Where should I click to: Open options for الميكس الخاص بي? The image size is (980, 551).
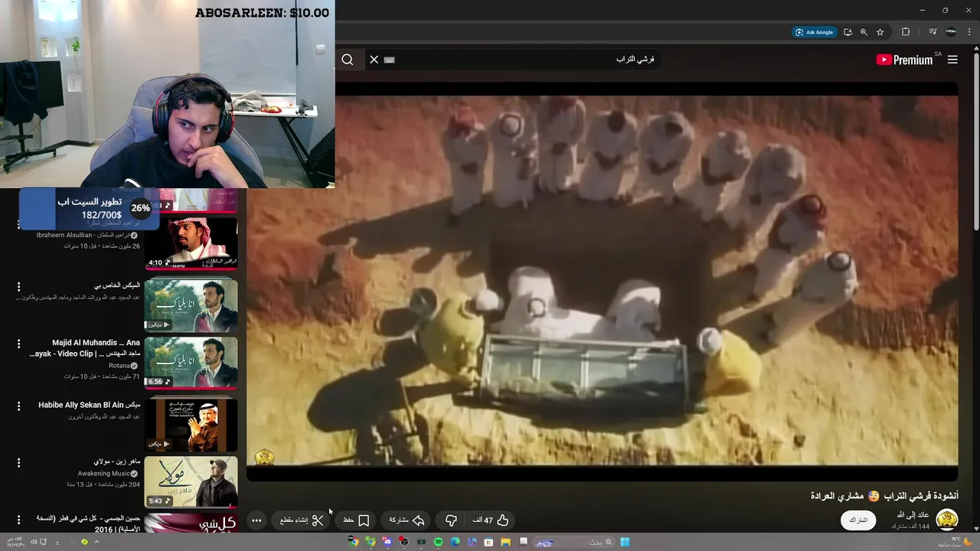click(19, 287)
